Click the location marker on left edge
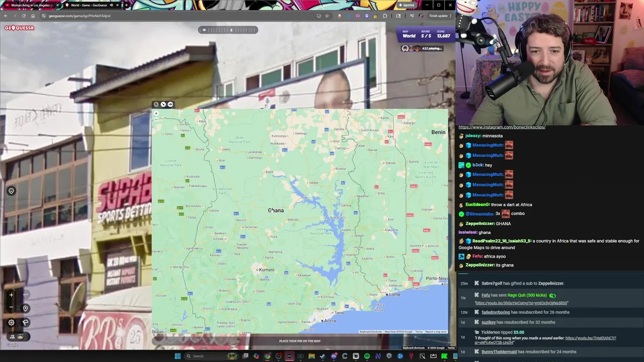The image size is (644, 362). [11, 191]
